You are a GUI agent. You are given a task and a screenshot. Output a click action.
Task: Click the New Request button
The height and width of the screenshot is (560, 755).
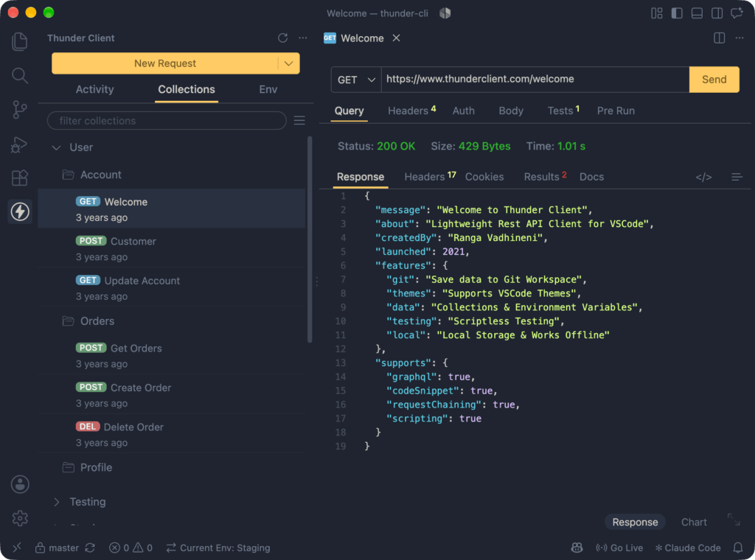coord(164,63)
